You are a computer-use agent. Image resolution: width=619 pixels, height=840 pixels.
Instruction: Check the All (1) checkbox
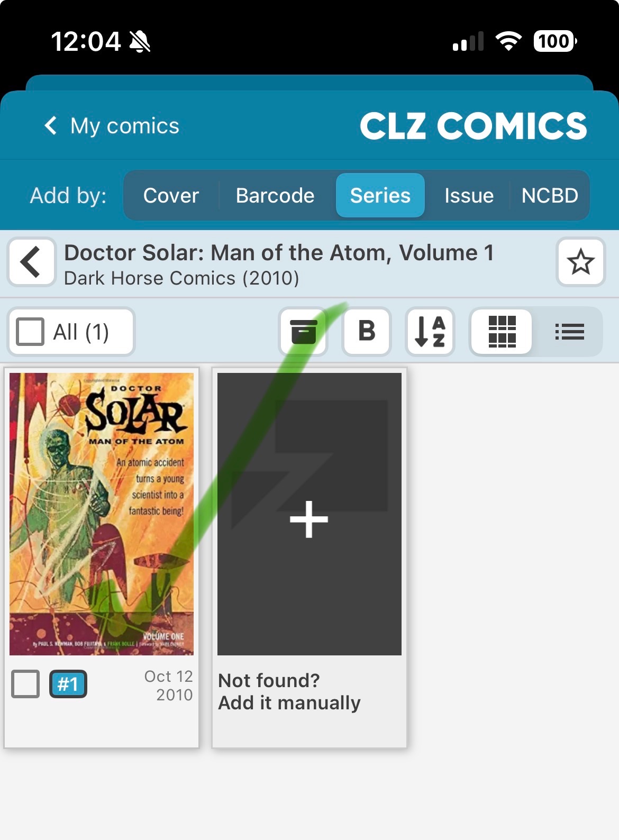pos(30,332)
